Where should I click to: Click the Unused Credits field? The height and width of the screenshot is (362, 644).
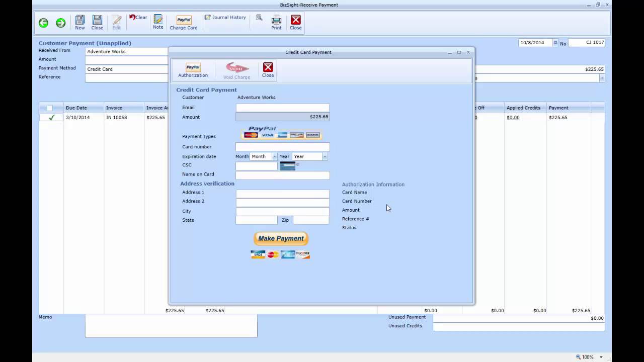[519, 327]
